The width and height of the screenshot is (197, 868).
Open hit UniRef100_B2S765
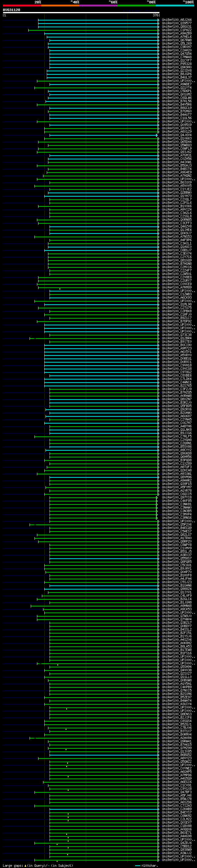pyautogui.click(x=177, y=386)
